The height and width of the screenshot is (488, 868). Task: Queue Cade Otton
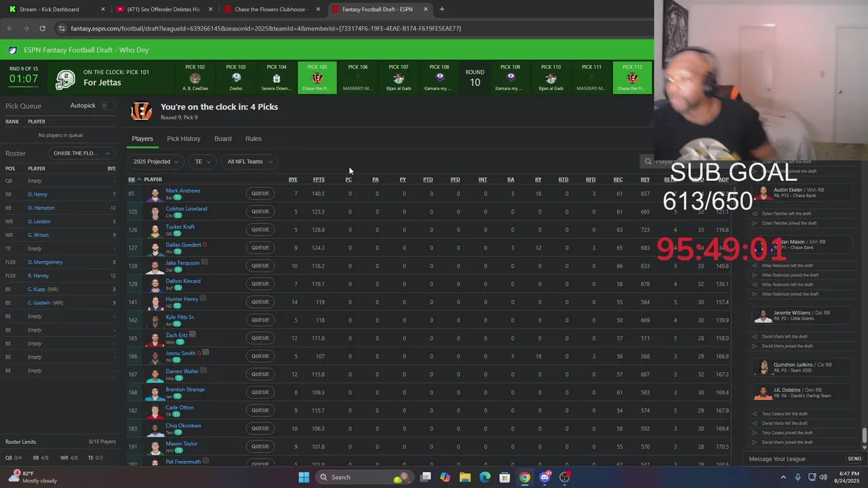point(260,410)
